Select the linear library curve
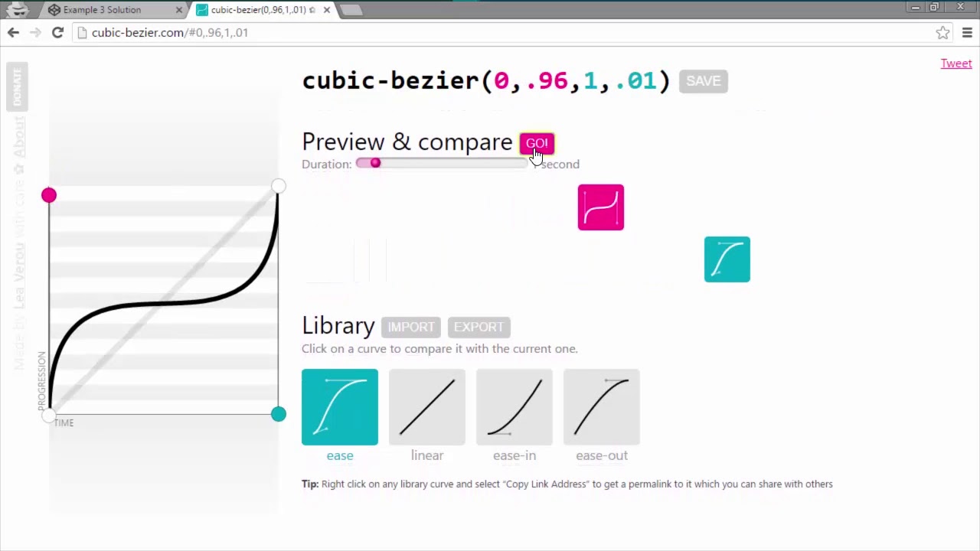Screen dimensions: 980x551 click(427, 407)
